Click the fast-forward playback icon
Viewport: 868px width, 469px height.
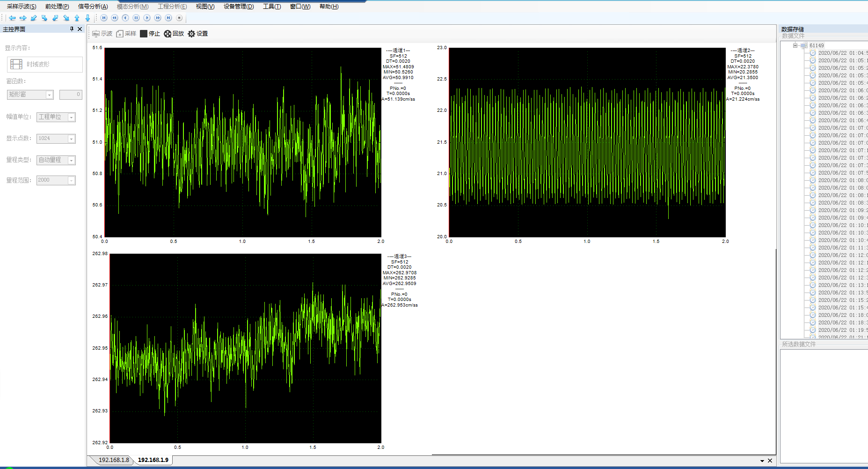click(x=158, y=18)
